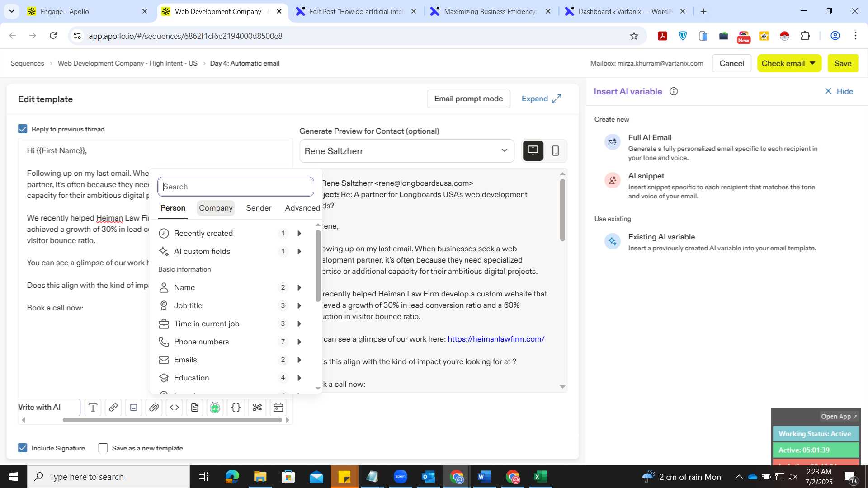Open Chrome profile avatar icon
The image size is (868, 488).
click(x=835, y=36)
